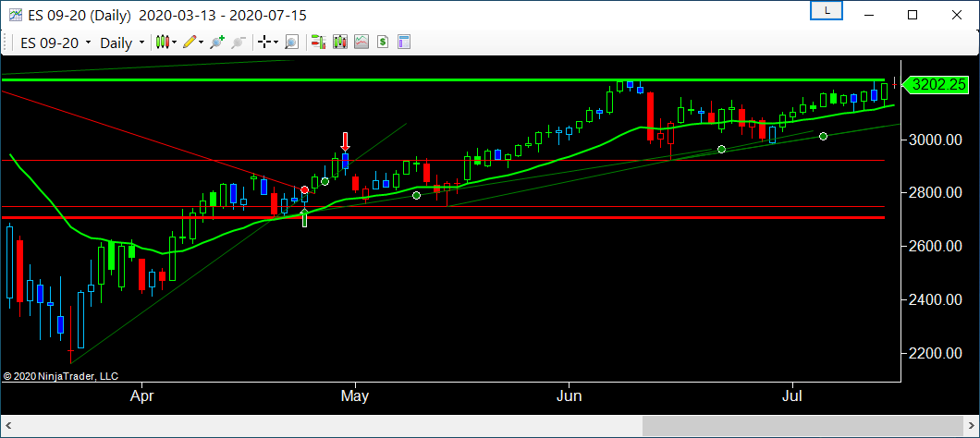Click the 2400.00 price axis label
This screenshot has height=438, width=980.
pos(936,300)
